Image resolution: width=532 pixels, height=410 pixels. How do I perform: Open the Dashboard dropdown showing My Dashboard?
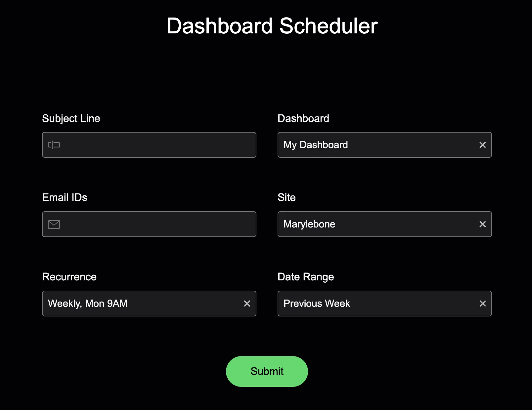[374, 145]
